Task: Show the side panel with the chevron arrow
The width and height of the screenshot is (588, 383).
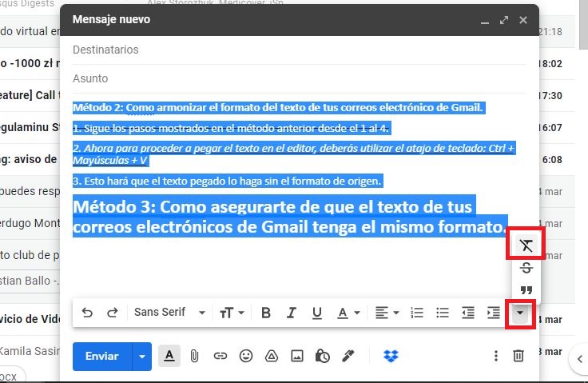Action: (x=579, y=359)
